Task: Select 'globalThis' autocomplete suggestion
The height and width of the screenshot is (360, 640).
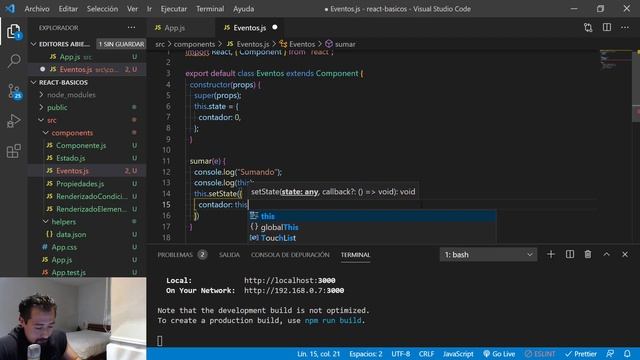Action: (x=372, y=227)
